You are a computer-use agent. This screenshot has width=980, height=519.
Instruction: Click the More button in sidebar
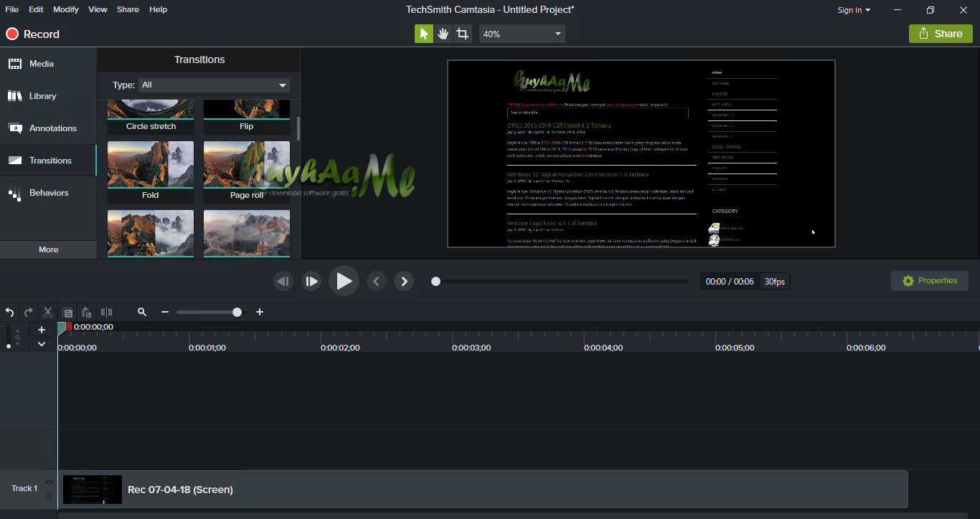(48, 249)
